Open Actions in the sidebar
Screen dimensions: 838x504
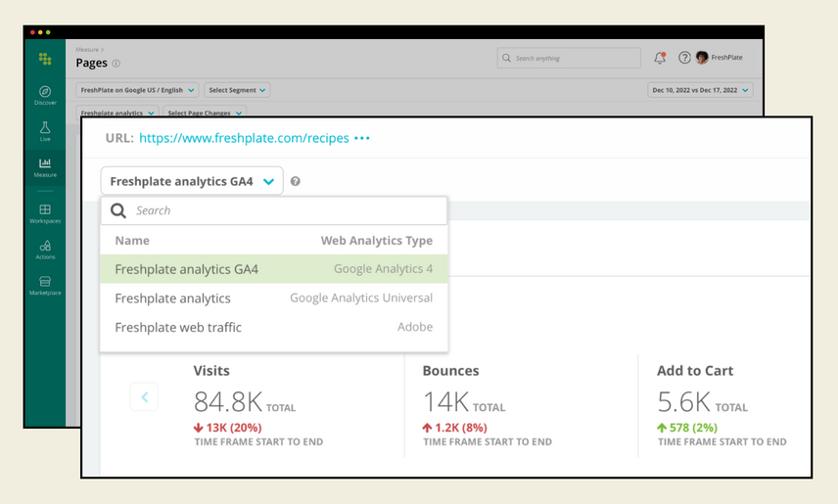point(45,250)
